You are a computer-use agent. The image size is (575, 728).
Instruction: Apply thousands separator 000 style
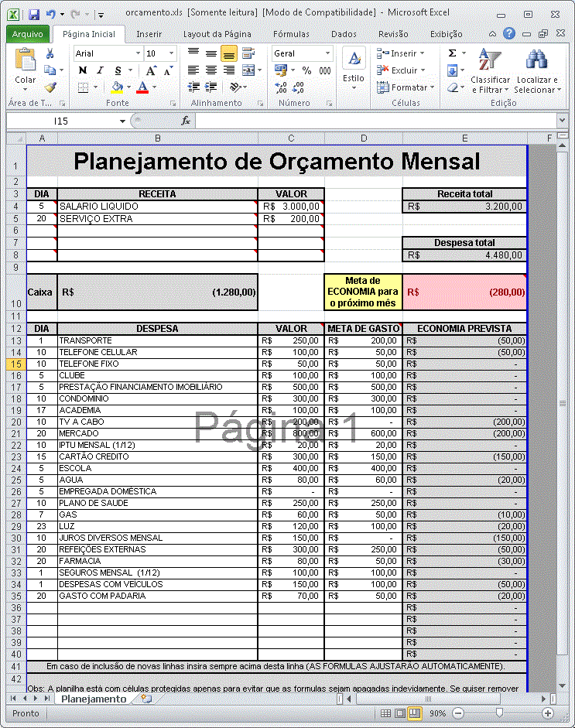pyautogui.click(x=325, y=70)
